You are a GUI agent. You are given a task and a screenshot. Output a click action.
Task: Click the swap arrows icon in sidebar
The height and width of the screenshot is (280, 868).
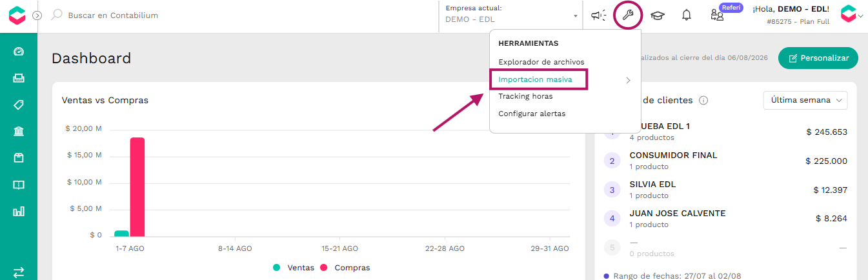19,272
